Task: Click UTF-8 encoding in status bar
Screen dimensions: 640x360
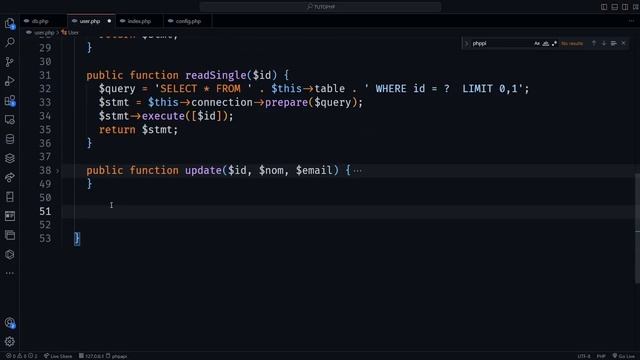Action: pyautogui.click(x=584, y=356)
